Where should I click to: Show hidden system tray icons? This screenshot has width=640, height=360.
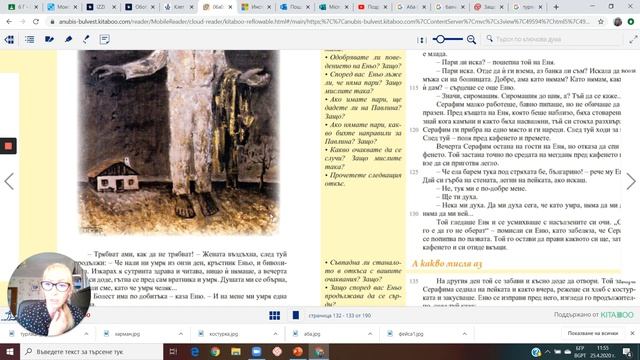point(547,352)
